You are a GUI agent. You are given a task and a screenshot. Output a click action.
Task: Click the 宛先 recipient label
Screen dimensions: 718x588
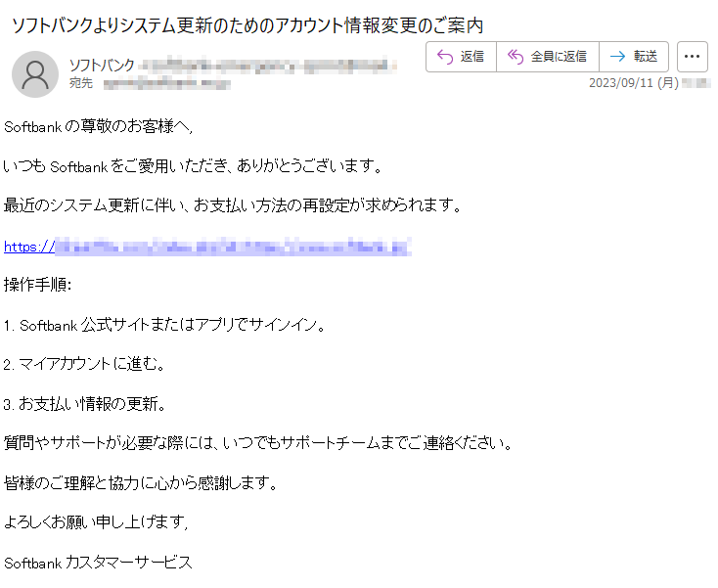click(80, 83)
